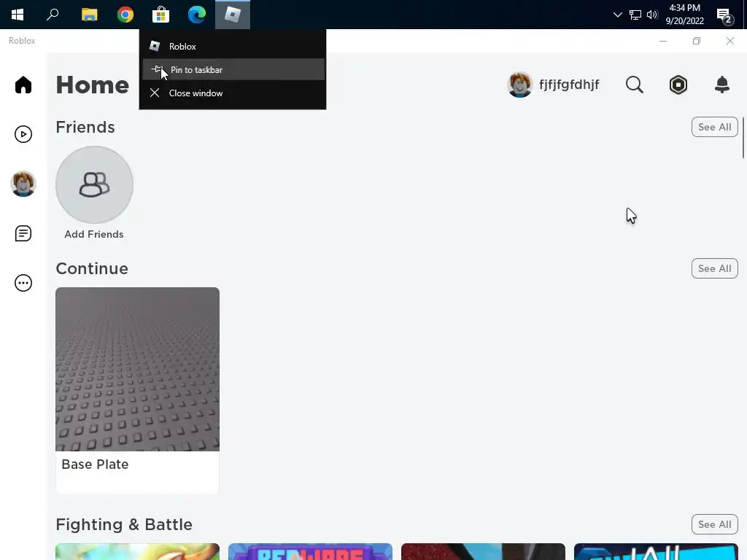Click the Add Friends circle icon
The height and width of the screenshot is (560, 747).
tap(94, 184)
